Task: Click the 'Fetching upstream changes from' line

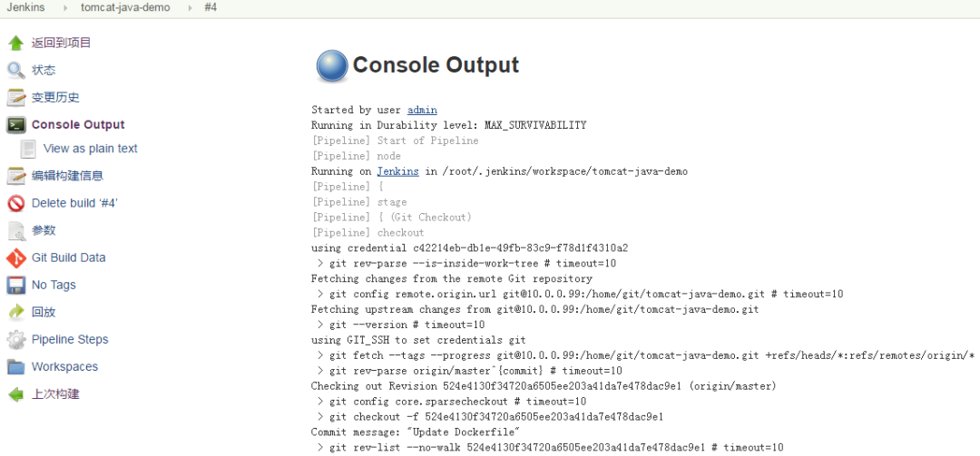Action: (x=535, y=309)
